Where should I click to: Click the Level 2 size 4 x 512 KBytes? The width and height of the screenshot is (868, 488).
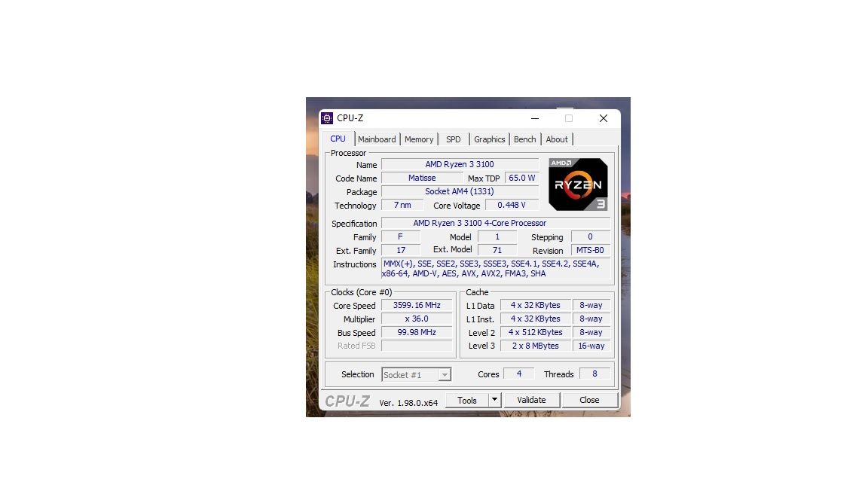tap(535, 333)
